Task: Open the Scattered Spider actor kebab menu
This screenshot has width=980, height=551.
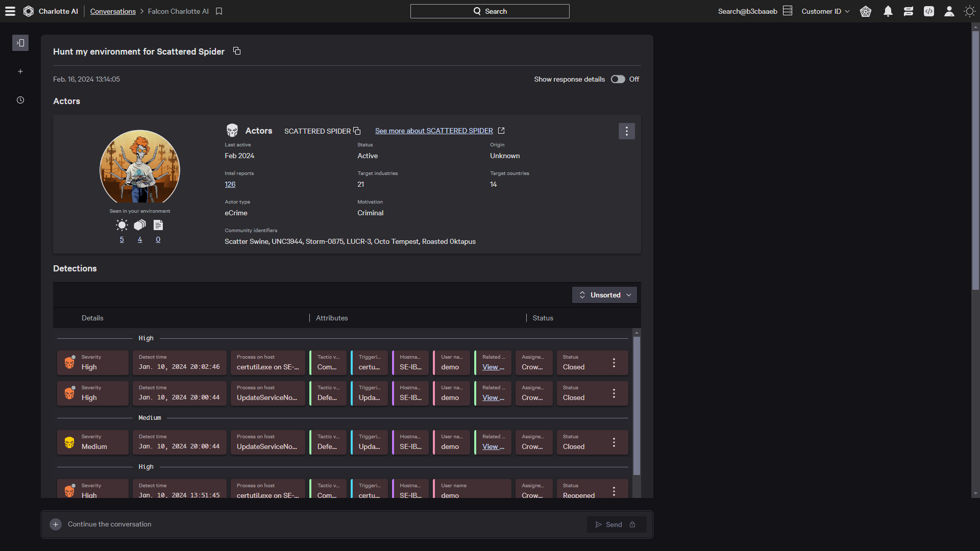Action: (x=627, y=131)
